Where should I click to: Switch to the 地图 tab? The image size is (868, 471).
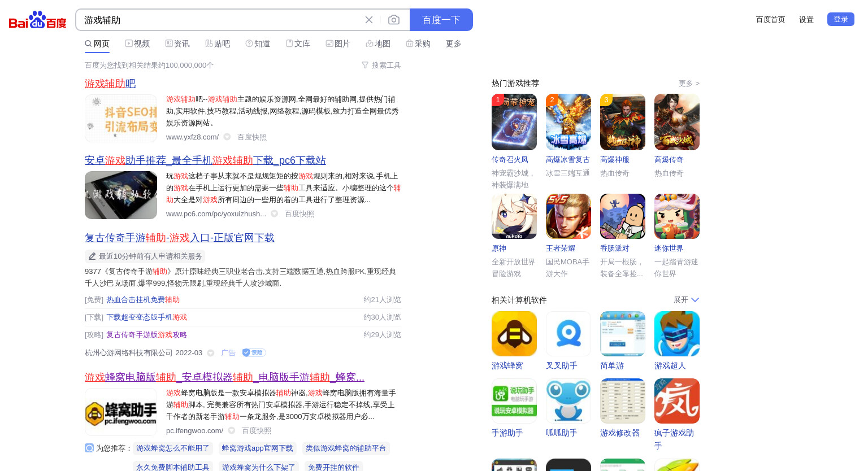(x=378, y=43)
